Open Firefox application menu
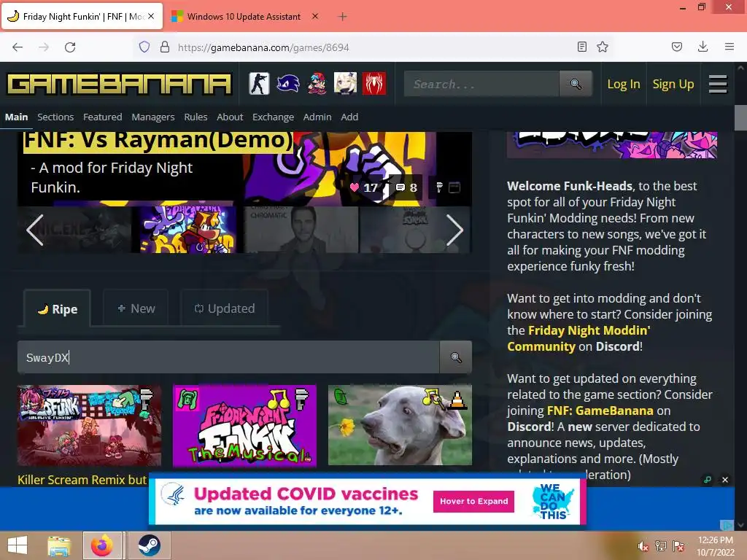Viewport: 747px width, 560px height. pyautogui.click(x=729, y=47)
